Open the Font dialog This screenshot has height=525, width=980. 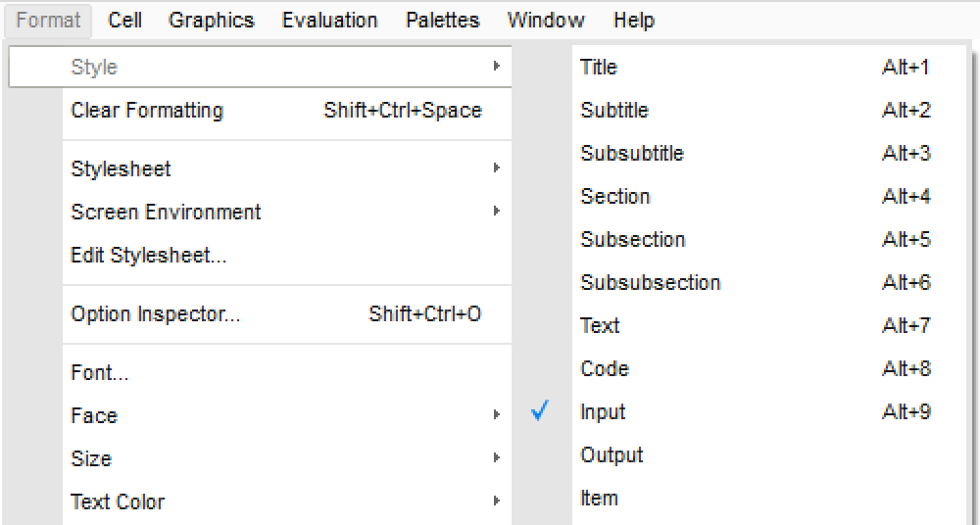coord(100,373)
